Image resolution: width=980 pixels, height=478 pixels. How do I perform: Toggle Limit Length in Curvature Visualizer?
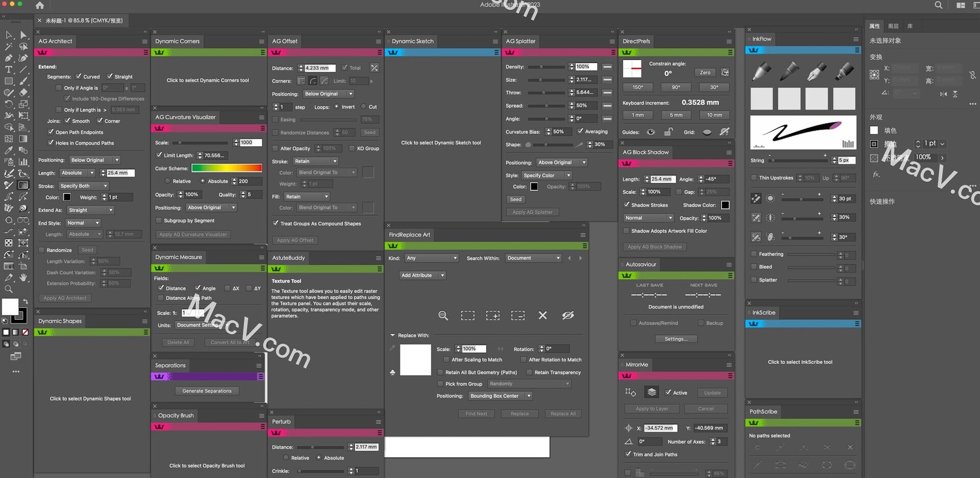(x=159, y=155)
